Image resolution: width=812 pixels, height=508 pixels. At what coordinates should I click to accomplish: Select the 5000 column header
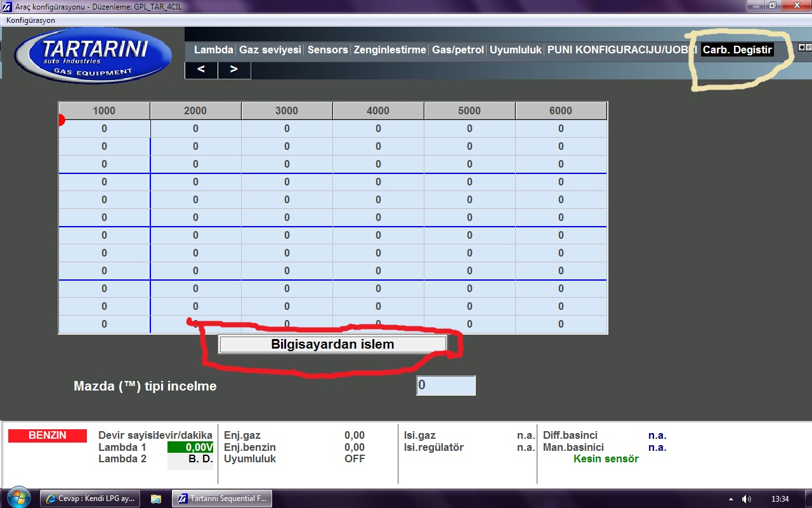tap(469, 110)
